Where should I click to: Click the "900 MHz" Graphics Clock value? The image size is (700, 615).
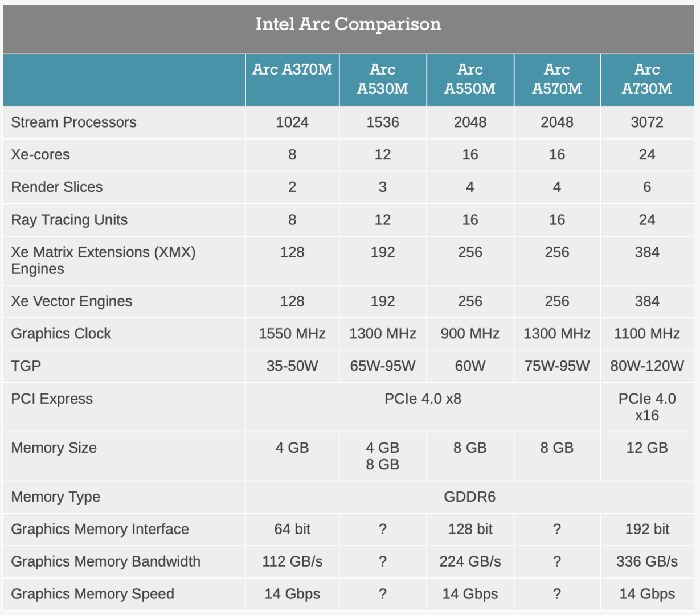coord(470,334)
